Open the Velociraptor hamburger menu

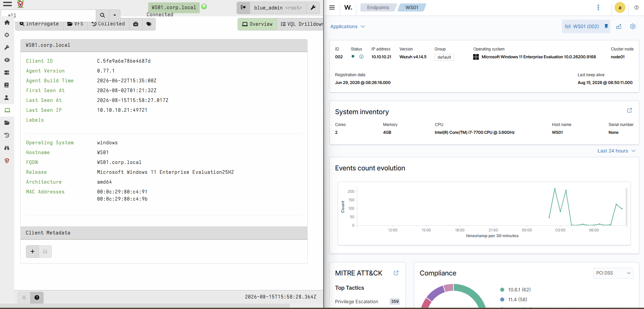(x=7, y=4)
